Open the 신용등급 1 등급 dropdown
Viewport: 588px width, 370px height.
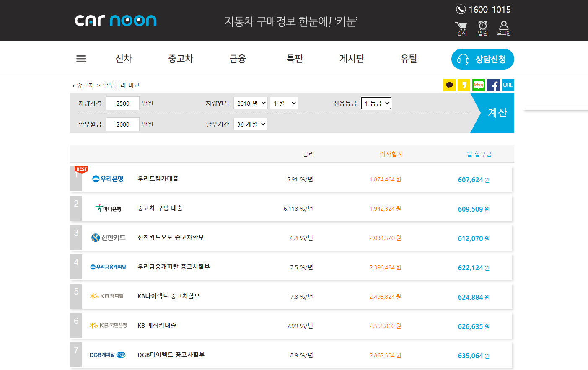tap(376, 103)
